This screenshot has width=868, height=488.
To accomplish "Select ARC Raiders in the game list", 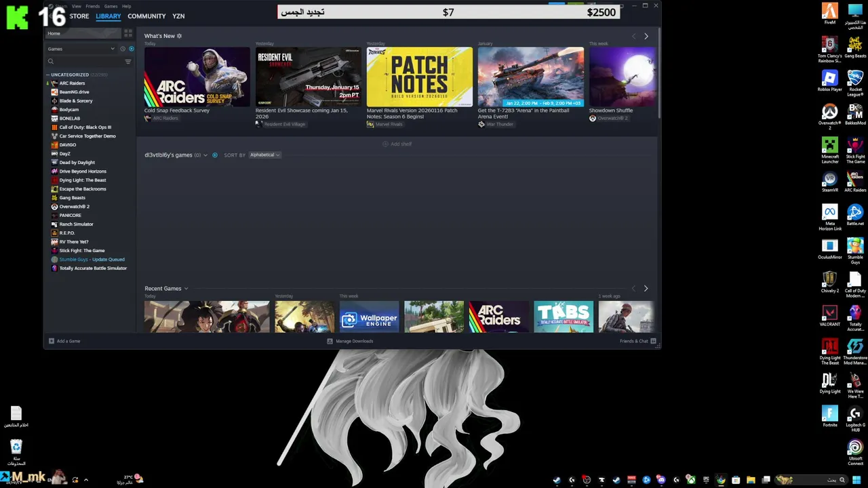I will click(x=72, y=83).
